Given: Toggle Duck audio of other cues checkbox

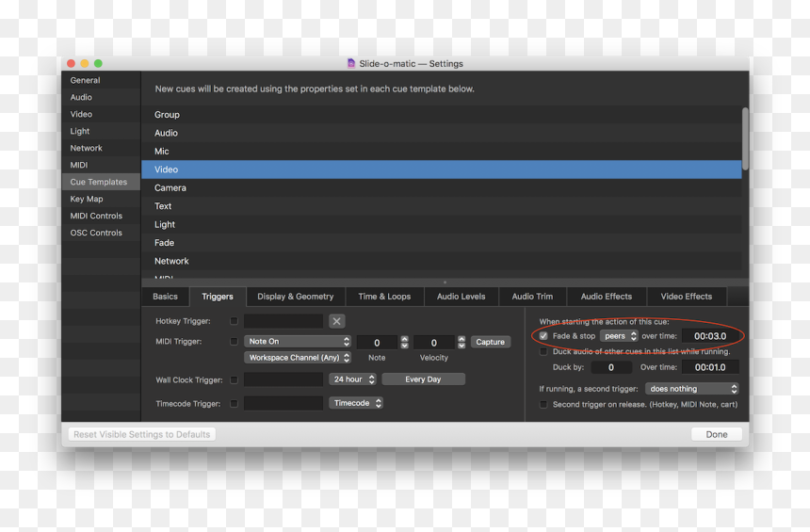Looking at the screenshot, I should (x=543, y=352).
